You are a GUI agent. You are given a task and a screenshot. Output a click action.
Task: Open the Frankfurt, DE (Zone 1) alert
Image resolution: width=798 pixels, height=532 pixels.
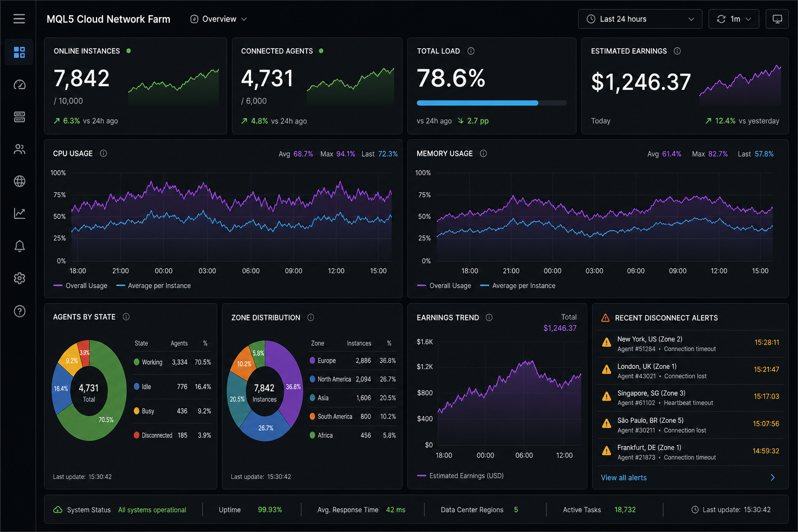[690, 452]
